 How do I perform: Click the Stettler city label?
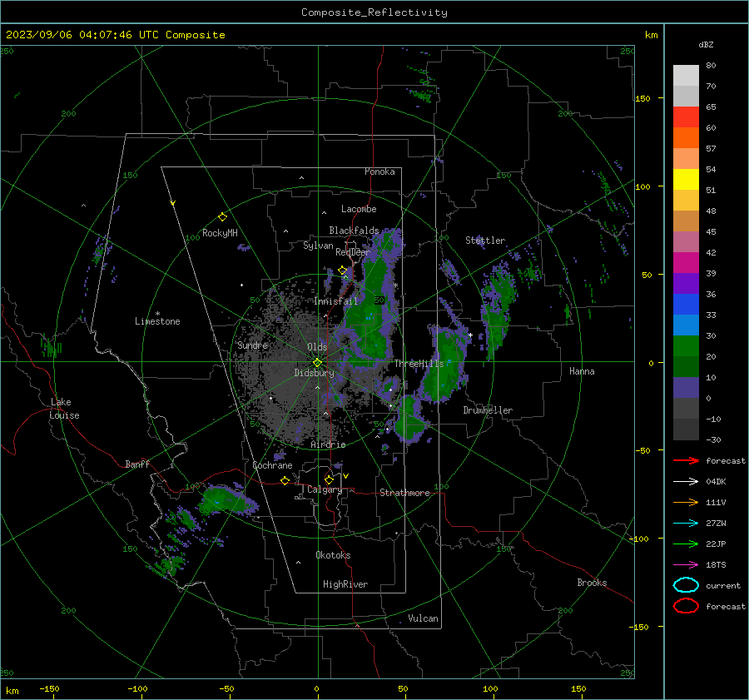[x=485, y=241]
